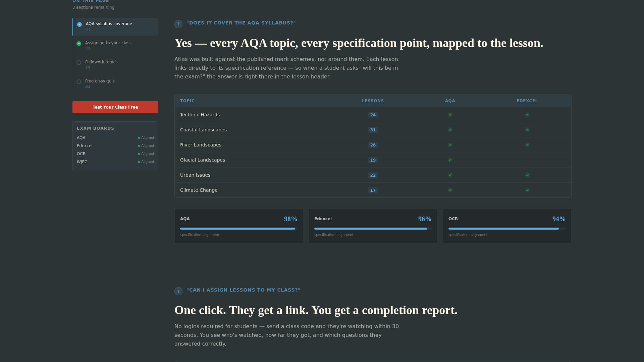The height and width of the screenshot is (362, 644).
Task: Click the 19 lessons badge
Action: [373, 160]
